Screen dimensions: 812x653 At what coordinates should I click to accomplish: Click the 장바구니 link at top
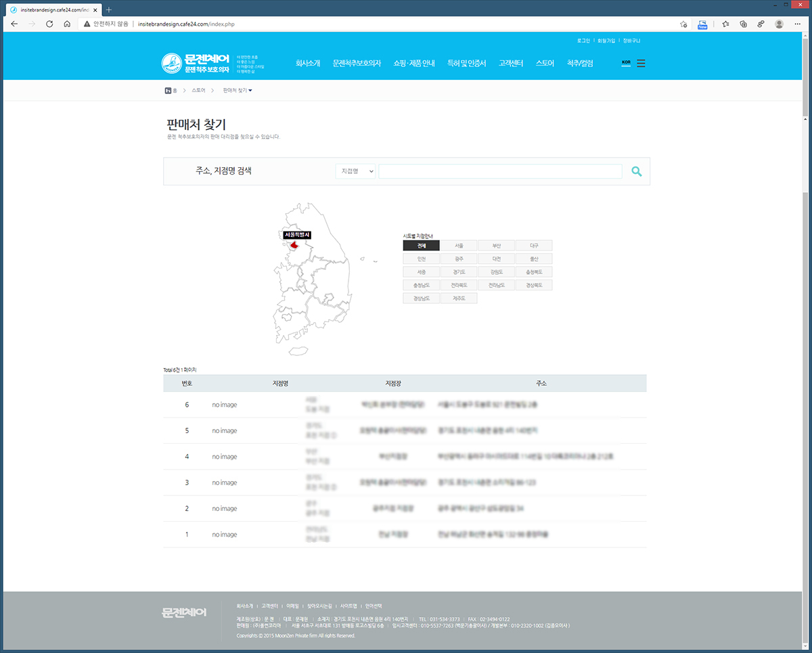click(x=631, y=41)
